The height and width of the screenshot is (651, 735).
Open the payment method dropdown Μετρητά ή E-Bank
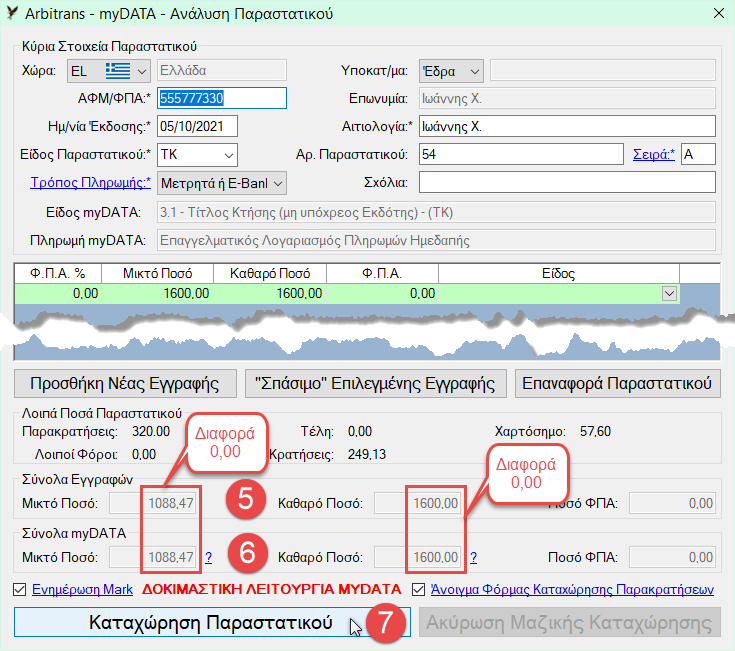point(222,183)
